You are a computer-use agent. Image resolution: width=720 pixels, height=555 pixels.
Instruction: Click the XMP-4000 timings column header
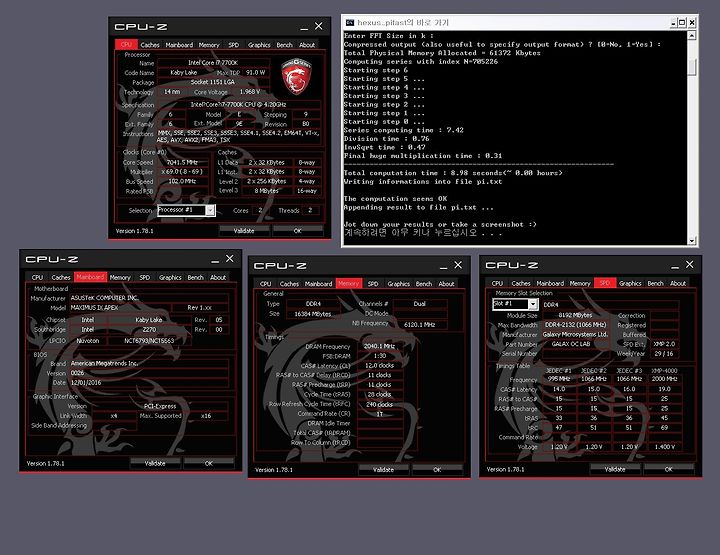click(x=664, y=370)
